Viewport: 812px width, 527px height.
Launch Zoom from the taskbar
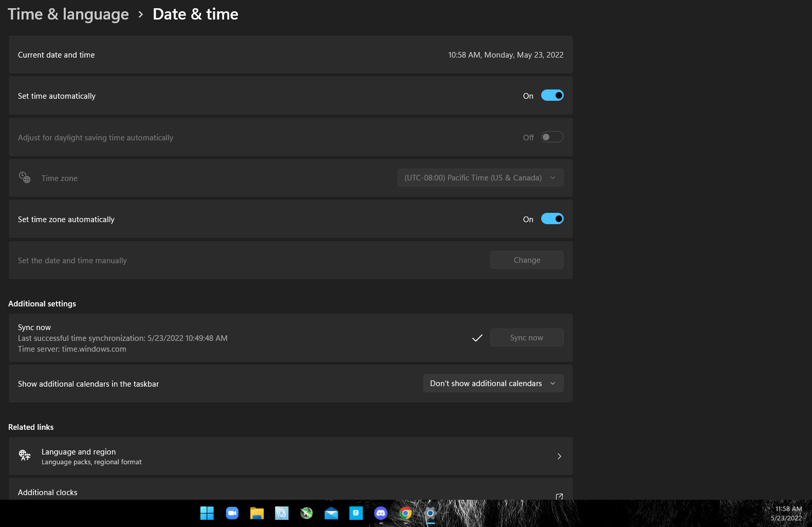coord(232,513)
